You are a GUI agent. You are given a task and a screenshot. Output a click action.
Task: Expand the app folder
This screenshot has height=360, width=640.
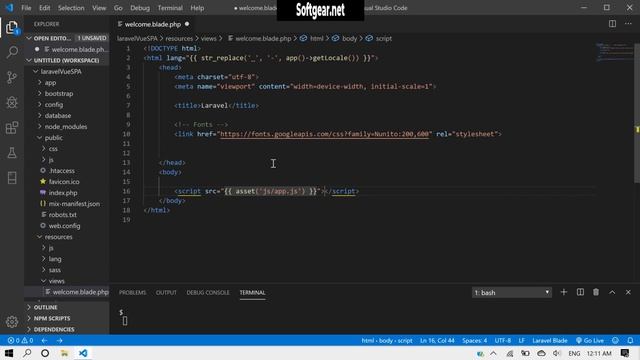67,82
